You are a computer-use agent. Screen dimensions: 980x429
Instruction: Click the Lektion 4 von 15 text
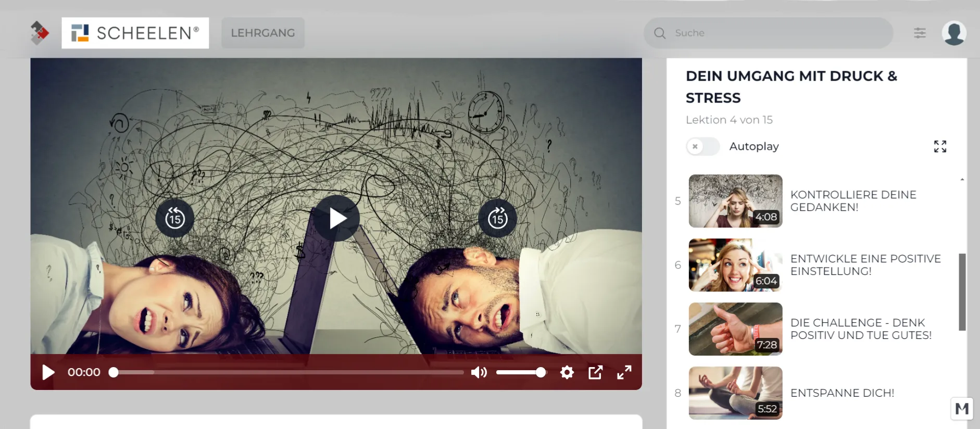(729, 120)
